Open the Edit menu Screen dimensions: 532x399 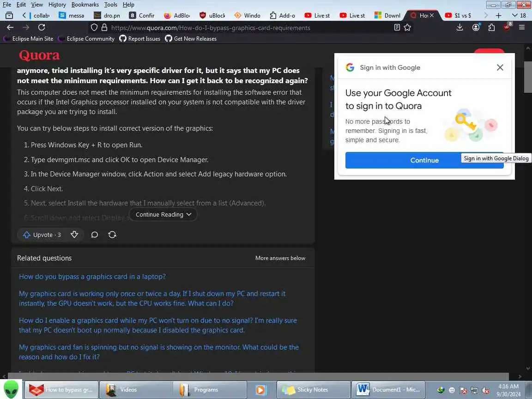21,5
